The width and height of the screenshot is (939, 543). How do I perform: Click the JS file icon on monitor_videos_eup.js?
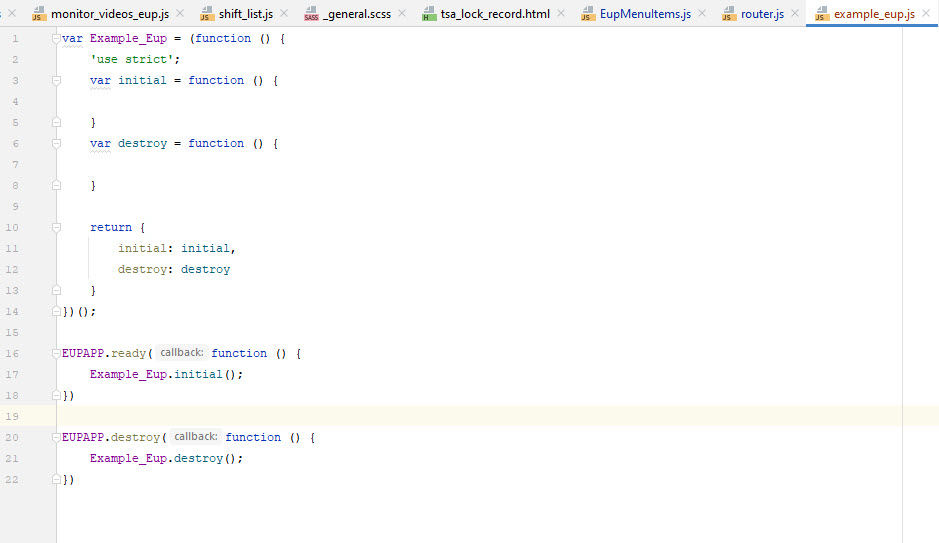click(39, 13)
